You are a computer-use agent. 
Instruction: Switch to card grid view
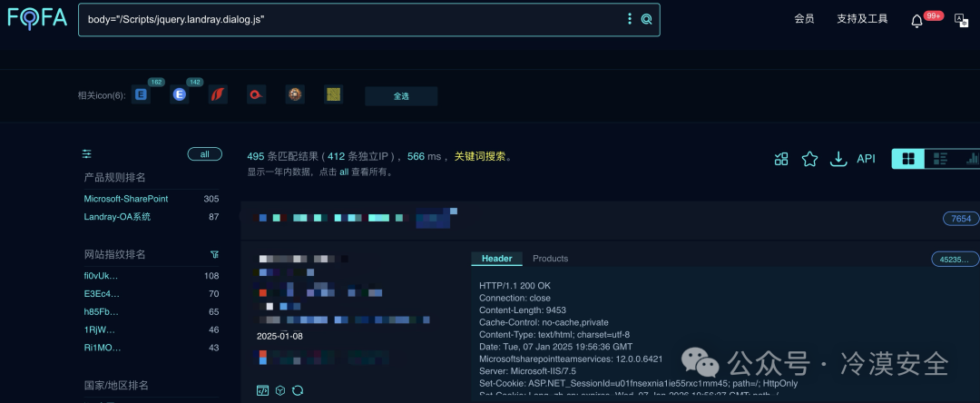[x=908, y=159]
